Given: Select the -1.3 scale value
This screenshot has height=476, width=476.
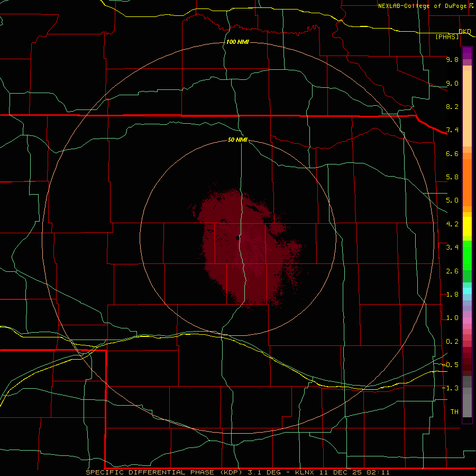Looking at the screenshot, I should (450, 388).
